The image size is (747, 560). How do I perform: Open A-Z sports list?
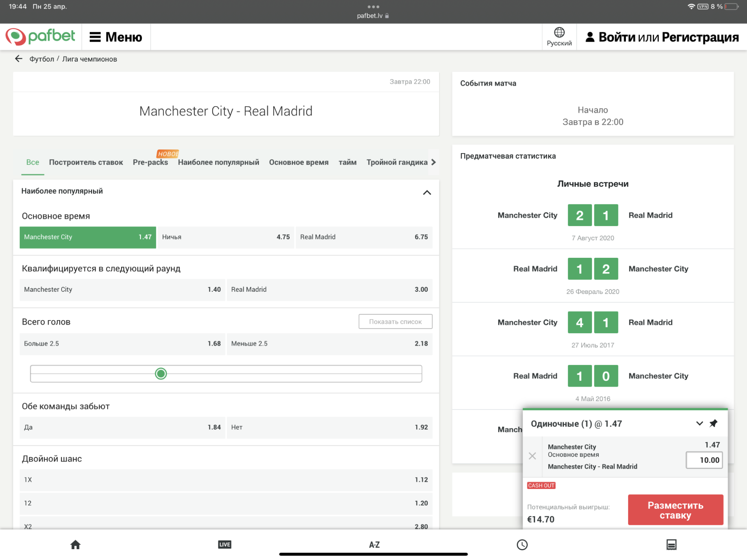click(x=374, y=545)
